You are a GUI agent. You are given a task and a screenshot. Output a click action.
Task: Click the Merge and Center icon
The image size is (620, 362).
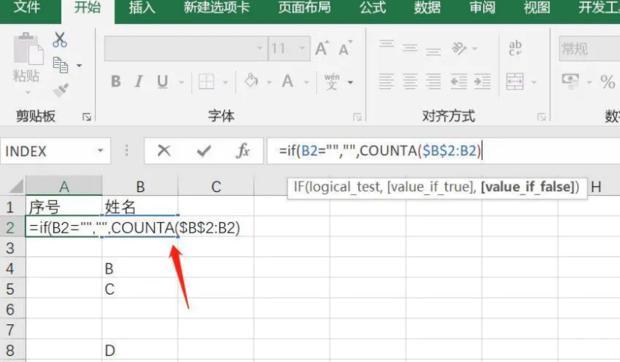pyautogui.click(x=515, y=81)
